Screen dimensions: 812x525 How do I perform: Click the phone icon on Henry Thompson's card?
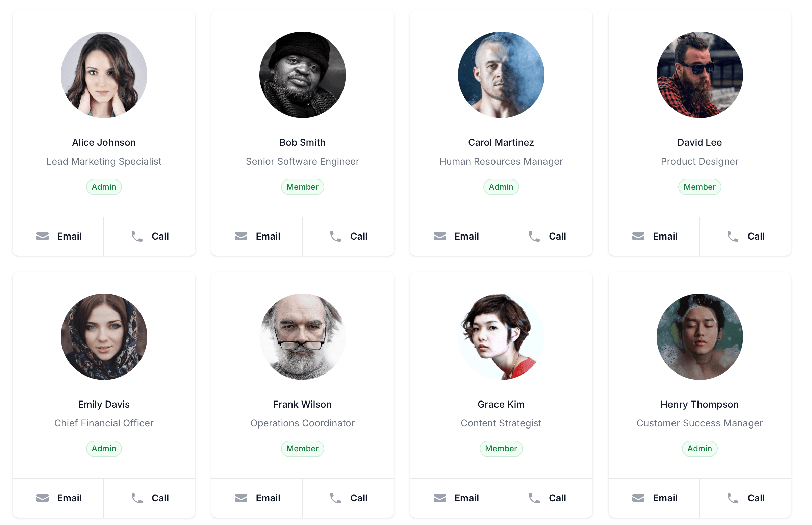(733, 498)
